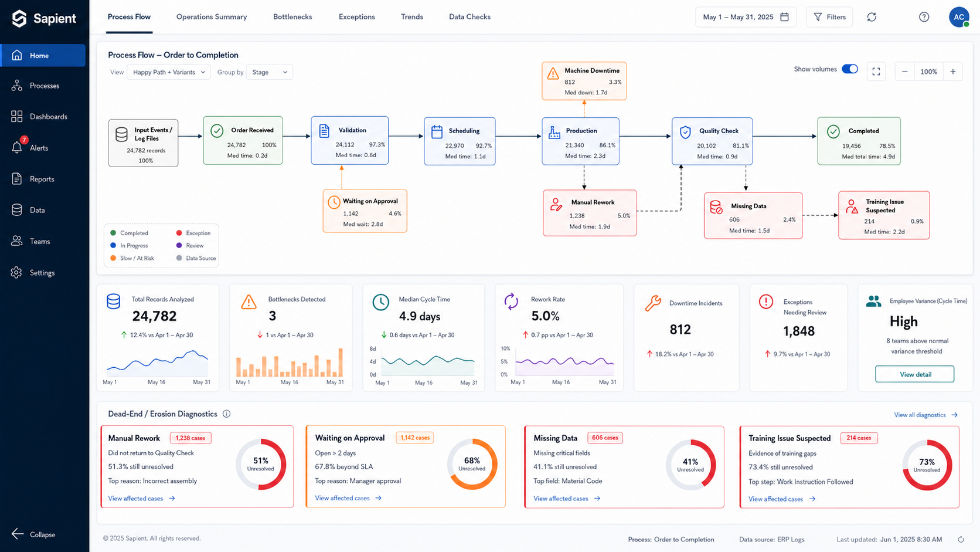Open the Data Checks tab
Image resolution: width=980 pixels, height=552 pixels.
click(469, 17)
